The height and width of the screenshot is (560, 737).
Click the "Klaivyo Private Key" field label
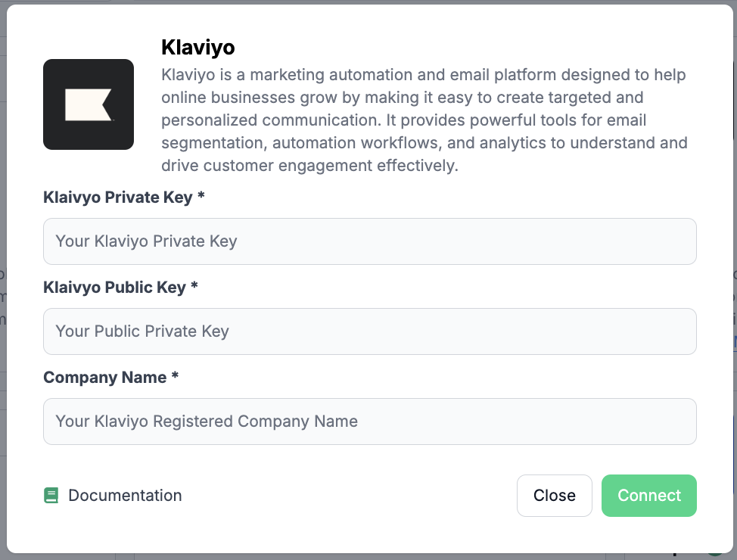click(x=117, y=198)
